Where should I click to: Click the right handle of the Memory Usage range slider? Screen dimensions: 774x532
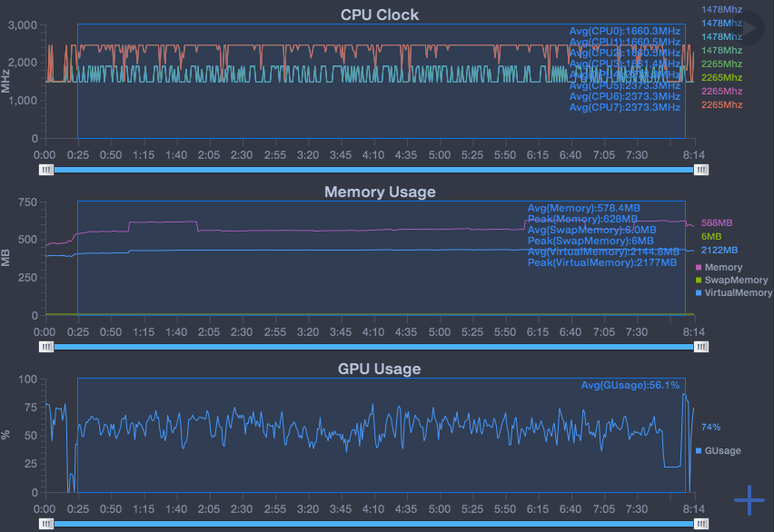tap(700, 346)
